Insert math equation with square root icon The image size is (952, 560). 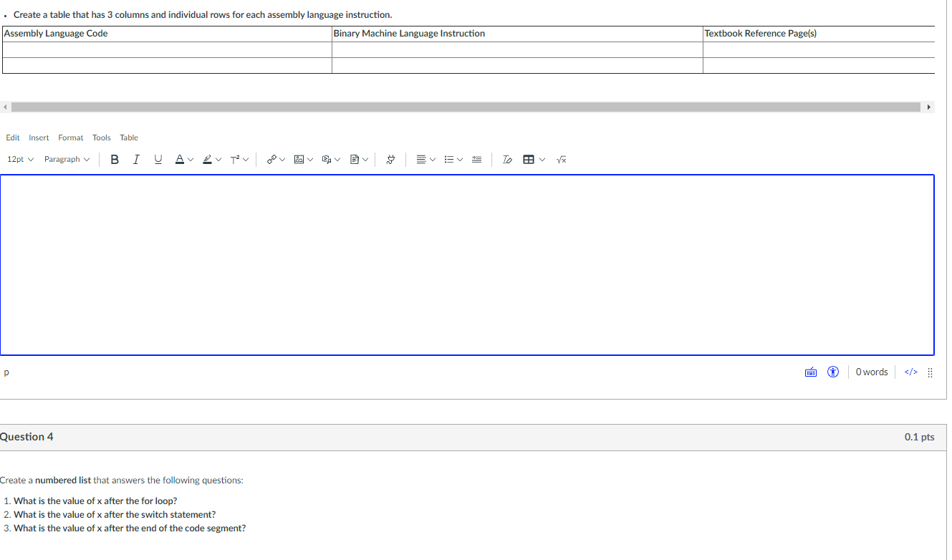tap(562, 159)
